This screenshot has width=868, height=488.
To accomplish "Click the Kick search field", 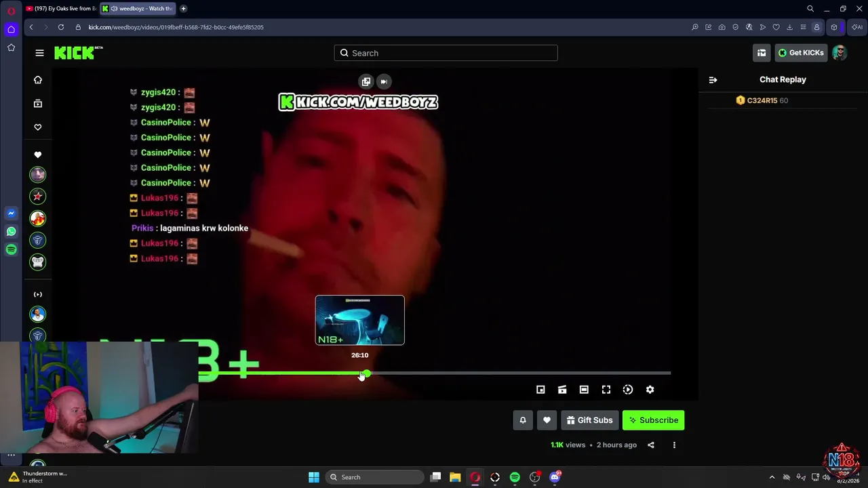I will point(446,53).
